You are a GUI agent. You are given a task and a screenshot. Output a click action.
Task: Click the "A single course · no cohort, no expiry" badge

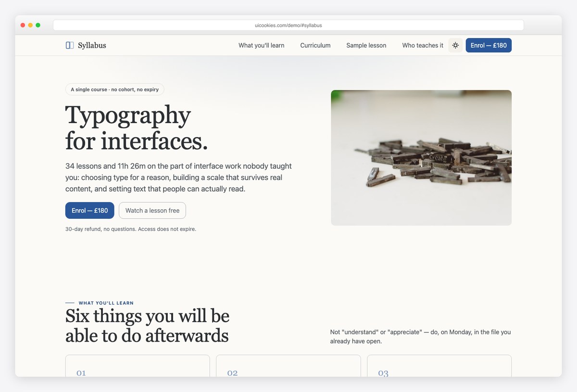115,89
